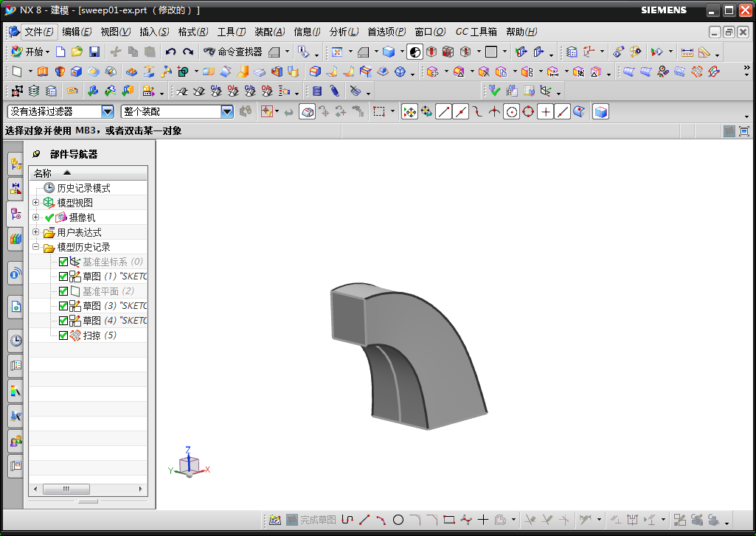Create a new file with New icon
This screenshot has width=756, height=536.
[60, 52]
